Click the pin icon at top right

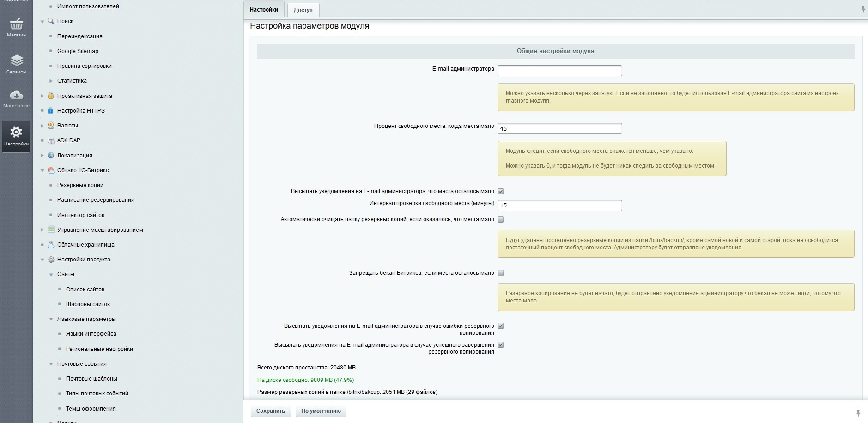click(x=863, y=9)
